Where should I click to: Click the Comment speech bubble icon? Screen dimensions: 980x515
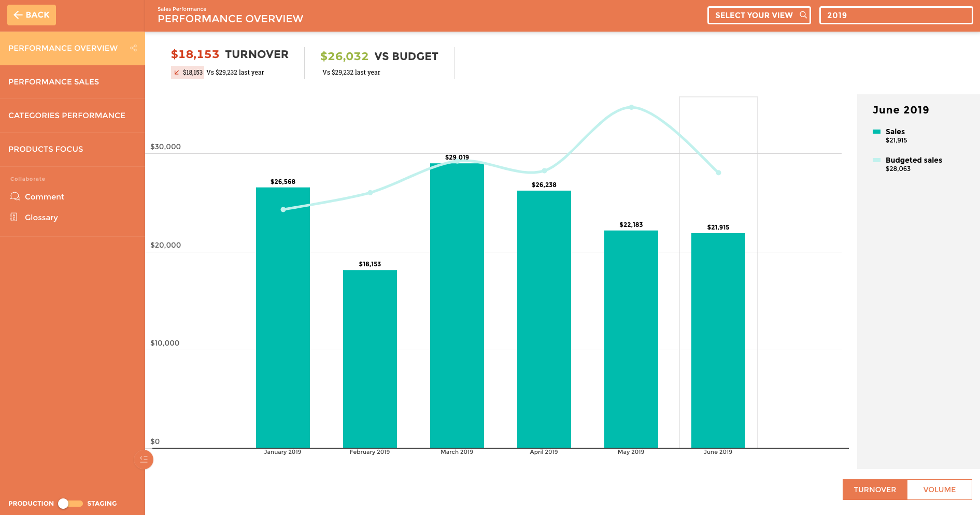(x=15, y=197)
